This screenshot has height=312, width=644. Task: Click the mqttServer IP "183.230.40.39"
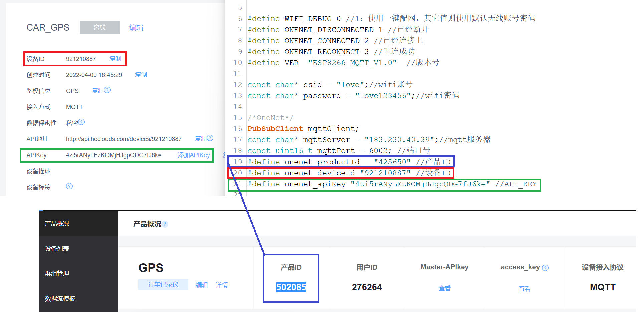400,140
